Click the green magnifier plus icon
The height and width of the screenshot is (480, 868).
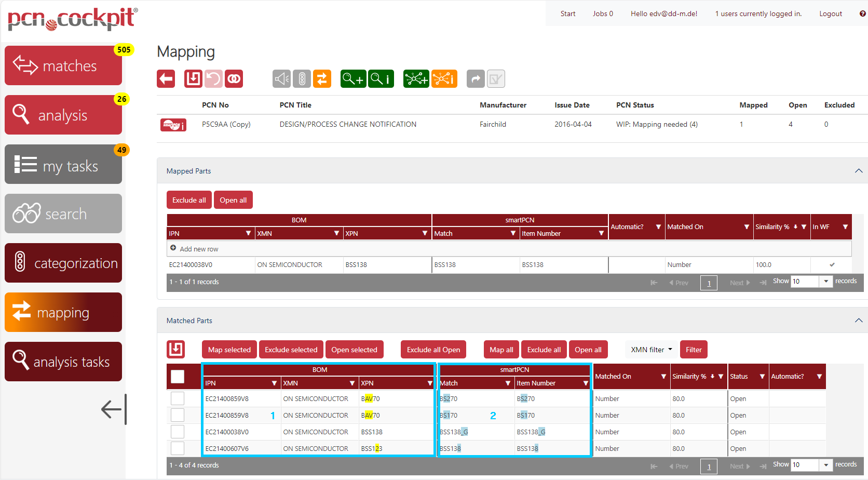point(353,79)
